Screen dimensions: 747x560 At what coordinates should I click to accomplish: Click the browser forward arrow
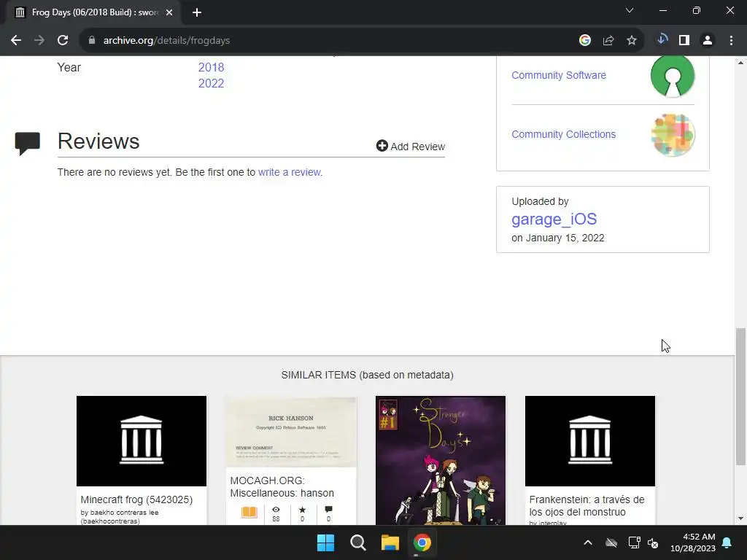coord(39,41)
